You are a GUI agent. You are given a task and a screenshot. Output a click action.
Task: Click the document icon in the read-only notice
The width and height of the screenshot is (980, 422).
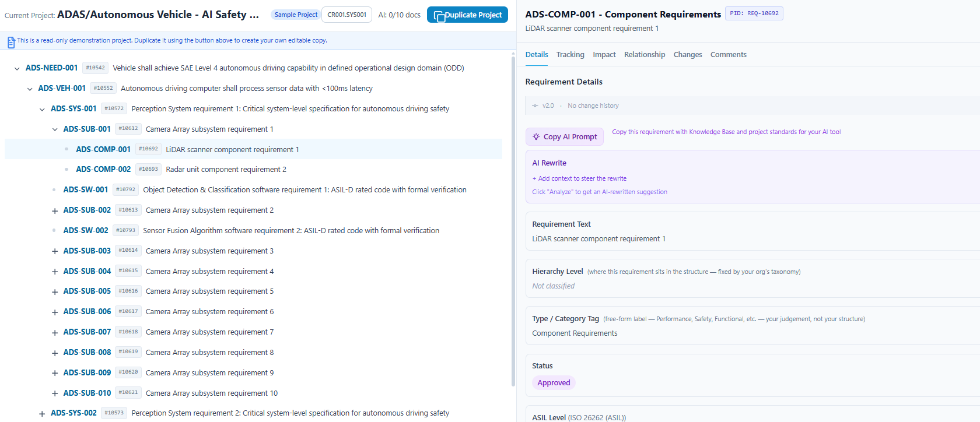[x=11, y=42]
